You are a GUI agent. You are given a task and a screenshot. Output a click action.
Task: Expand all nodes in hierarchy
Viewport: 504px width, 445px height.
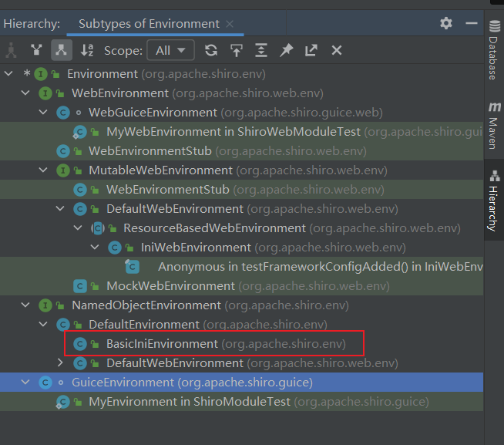(261, 50)
